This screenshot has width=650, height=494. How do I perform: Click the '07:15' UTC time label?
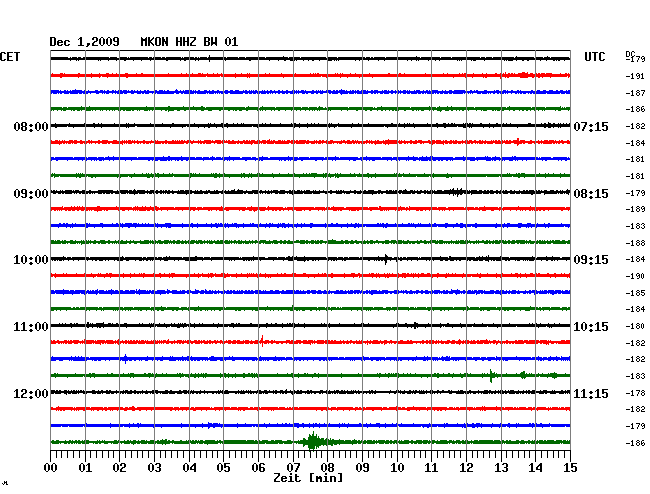[x=591, y=126]
